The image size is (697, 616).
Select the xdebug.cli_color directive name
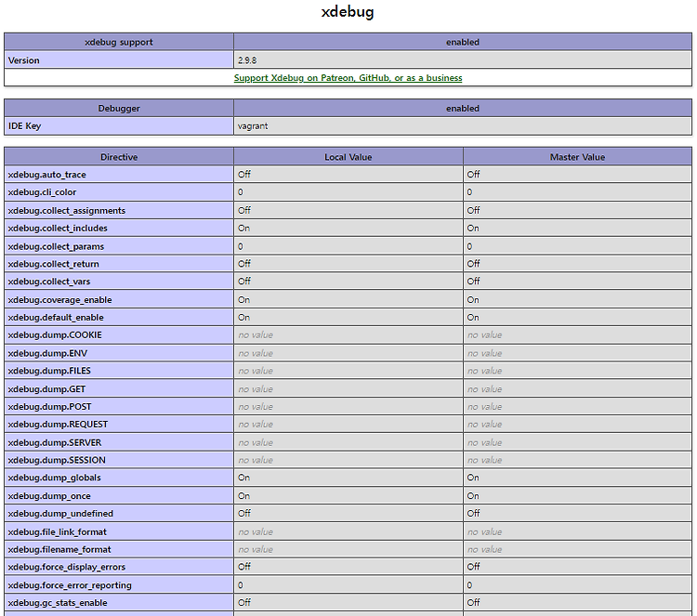42,192
